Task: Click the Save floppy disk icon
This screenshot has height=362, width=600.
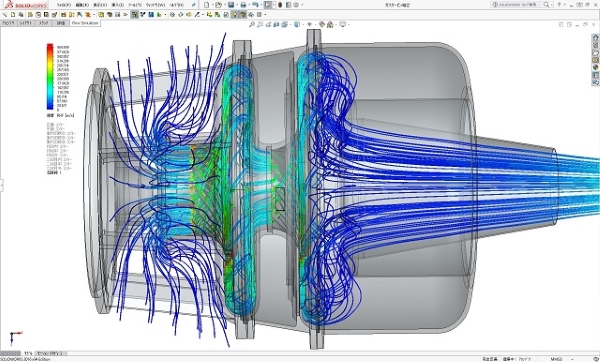Action: coord(231,5)
